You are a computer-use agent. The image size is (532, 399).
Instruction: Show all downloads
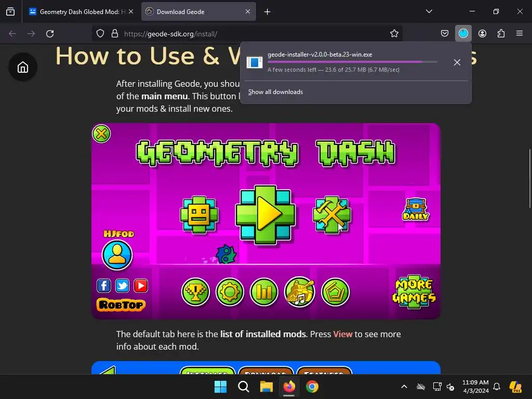coord(275,92)
